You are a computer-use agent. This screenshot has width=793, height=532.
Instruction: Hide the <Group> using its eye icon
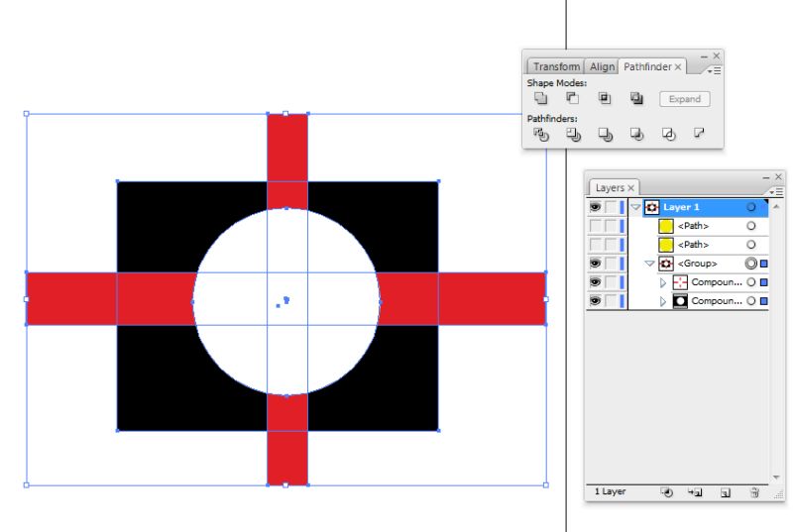[596, 264]
